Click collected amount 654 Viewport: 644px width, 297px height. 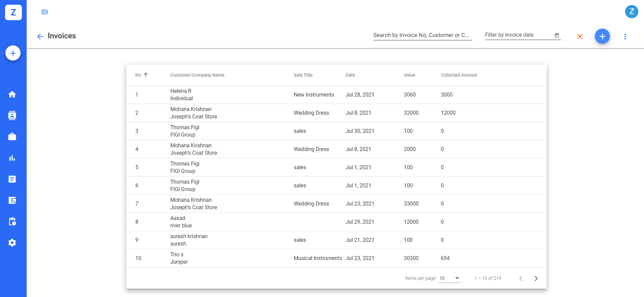445,258
